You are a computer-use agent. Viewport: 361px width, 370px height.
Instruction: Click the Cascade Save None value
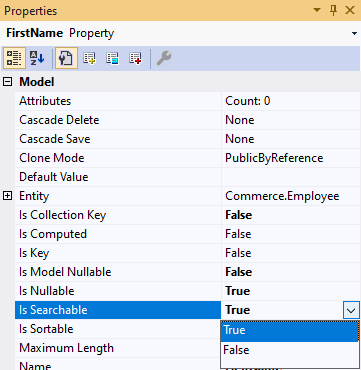click(291, 139)
